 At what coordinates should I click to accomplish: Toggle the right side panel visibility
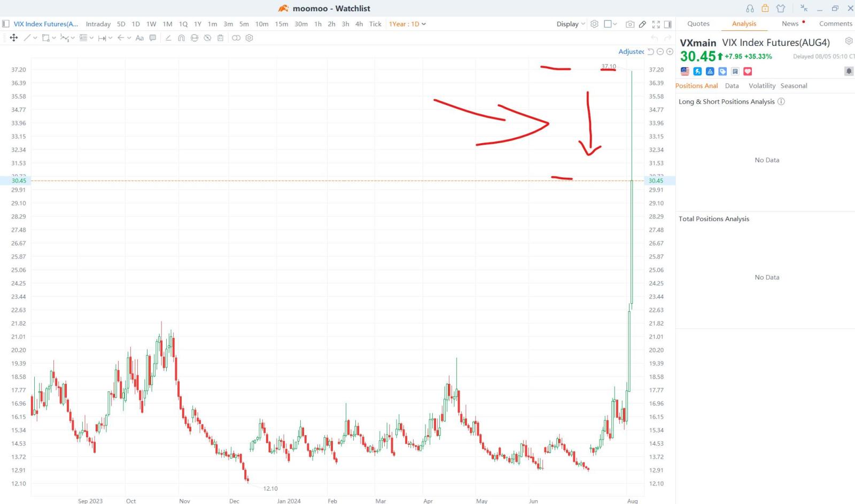tap(667, 24)
